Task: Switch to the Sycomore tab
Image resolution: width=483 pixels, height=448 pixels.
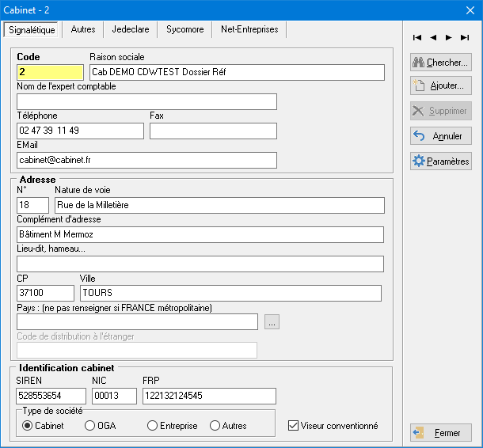Action: click(x=184, y=29)
